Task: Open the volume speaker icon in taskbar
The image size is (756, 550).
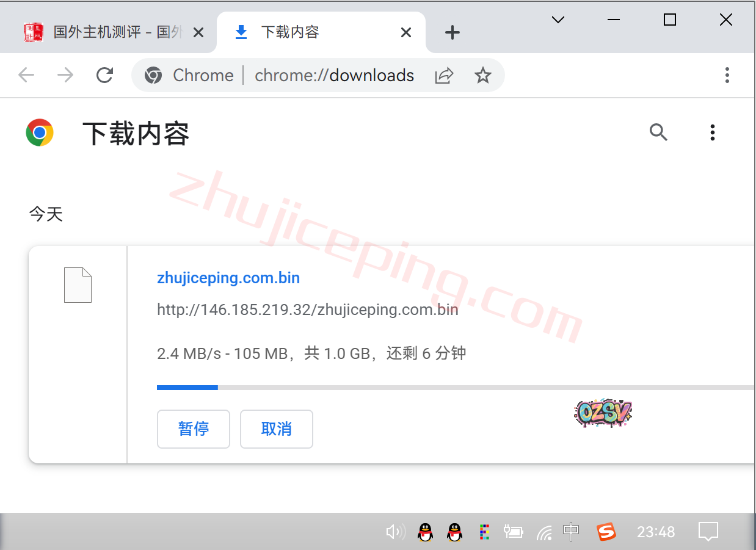Action: point(395,532)
